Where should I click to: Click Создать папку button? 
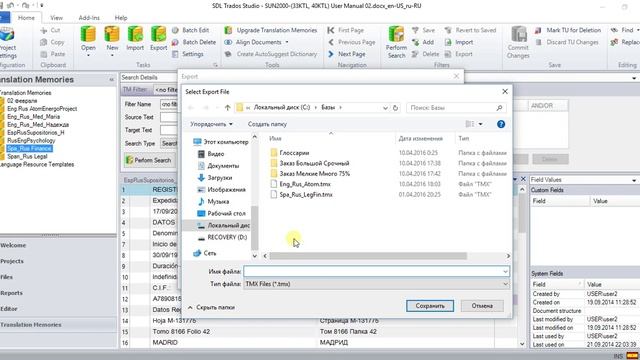(x=267, y=124)
